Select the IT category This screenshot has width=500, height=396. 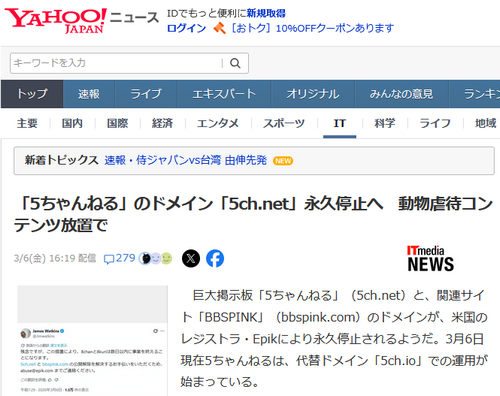pos(340,123)
